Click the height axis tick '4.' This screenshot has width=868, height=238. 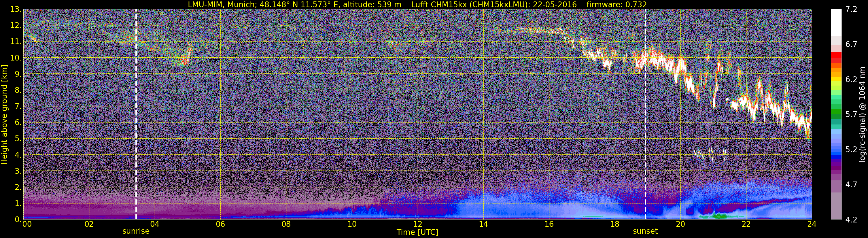coord(18,155)
